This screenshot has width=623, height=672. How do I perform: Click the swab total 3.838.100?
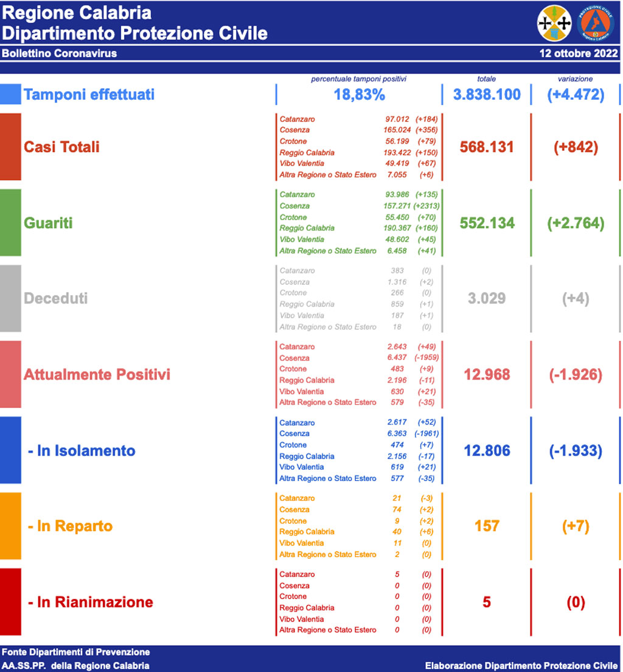(x=487, y=95)
